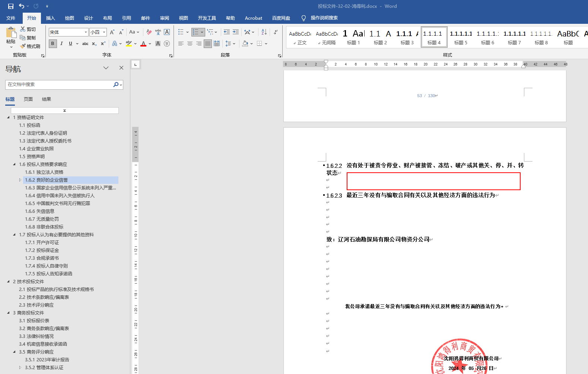Screen dimensions: 588x374
Task: Paste using the 粘贴 clipboard icon
Action: tap(11, 32)
